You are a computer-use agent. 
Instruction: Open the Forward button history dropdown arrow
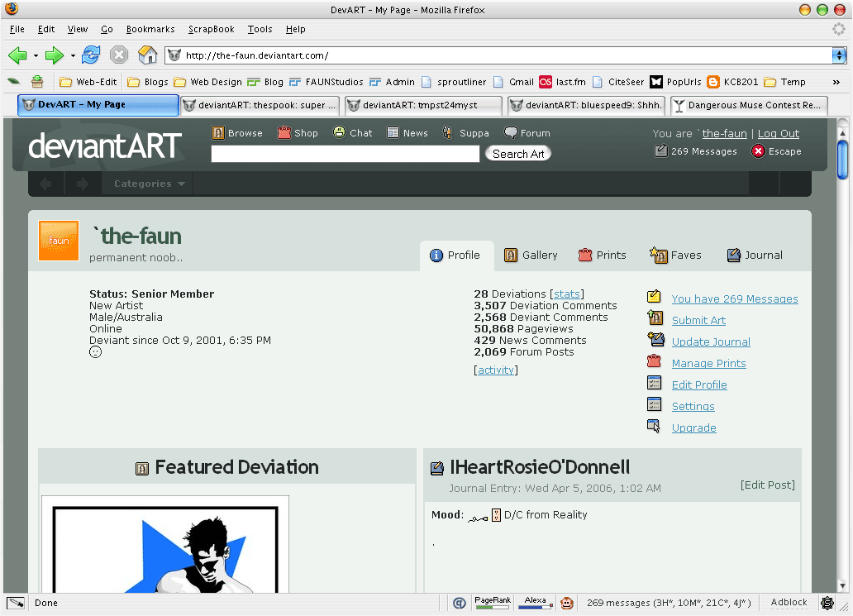tap(73, 55)
